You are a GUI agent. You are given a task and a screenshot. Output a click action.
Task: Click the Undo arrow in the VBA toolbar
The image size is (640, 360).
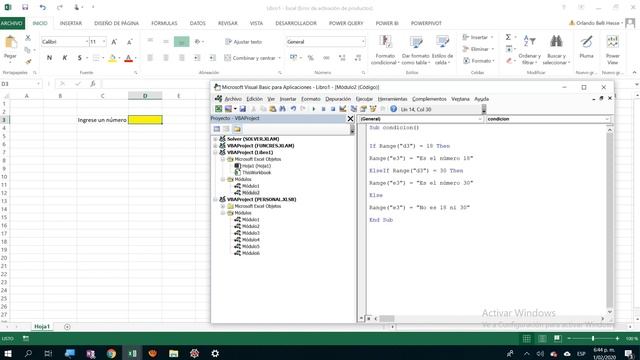[293, 109]
